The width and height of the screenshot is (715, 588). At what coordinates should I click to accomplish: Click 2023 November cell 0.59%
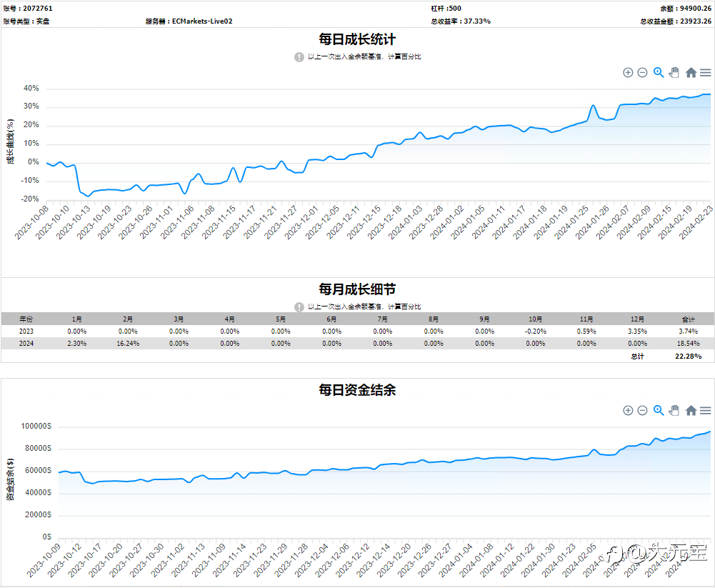pyautogui.click(x=586, y=332)
